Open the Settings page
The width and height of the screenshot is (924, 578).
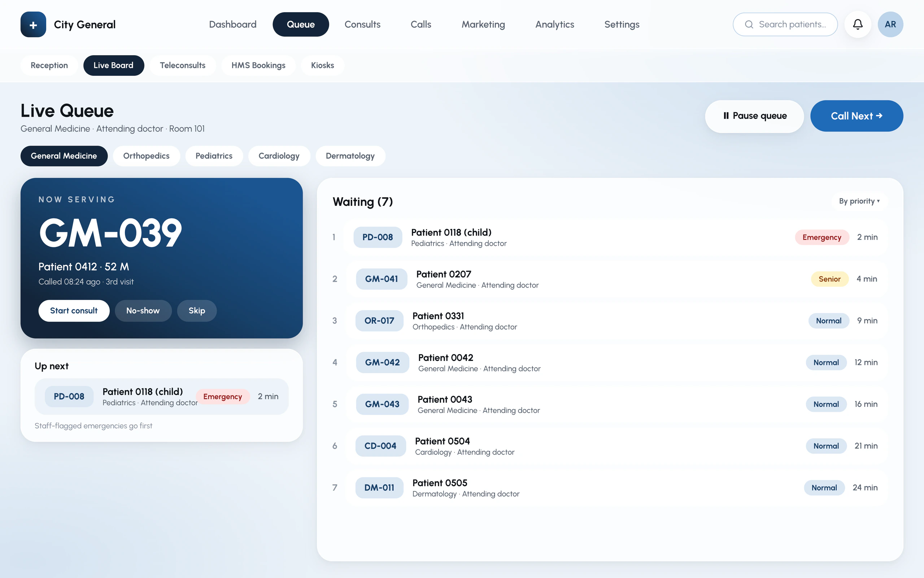[x=622, y=25]
